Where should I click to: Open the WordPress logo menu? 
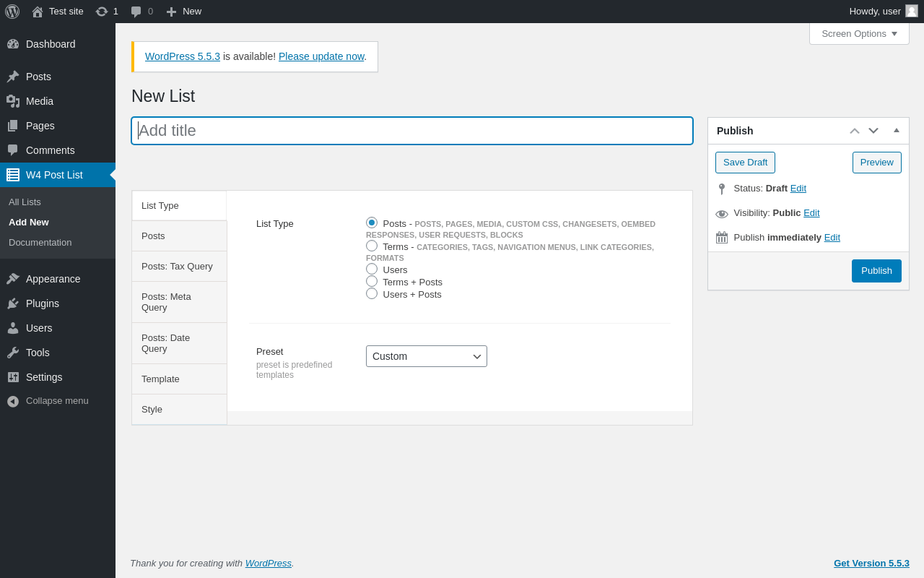coord(12,12)
